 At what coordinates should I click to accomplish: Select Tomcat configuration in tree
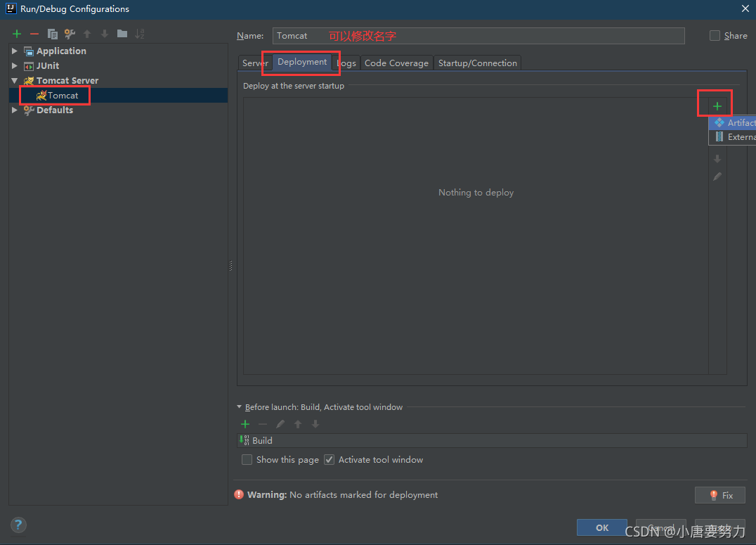pyautogui.click(x=118, y=95)
